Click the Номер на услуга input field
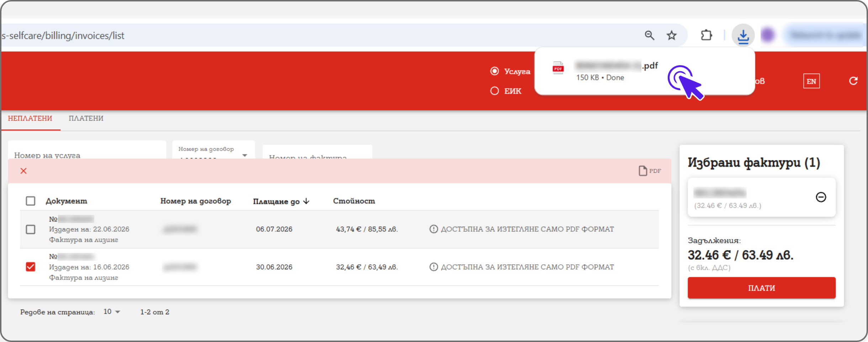The image size is (868, 342). [87, 150]
